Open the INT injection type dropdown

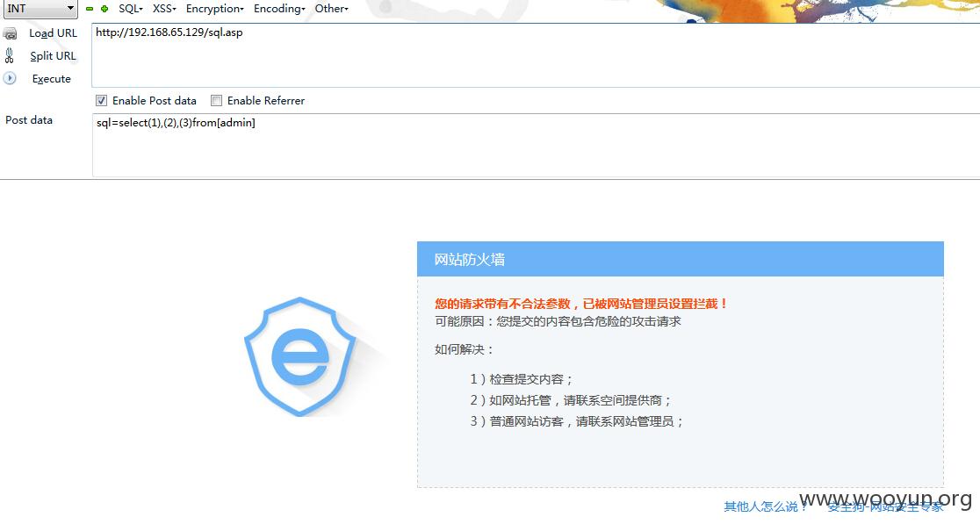click(40, 9)
